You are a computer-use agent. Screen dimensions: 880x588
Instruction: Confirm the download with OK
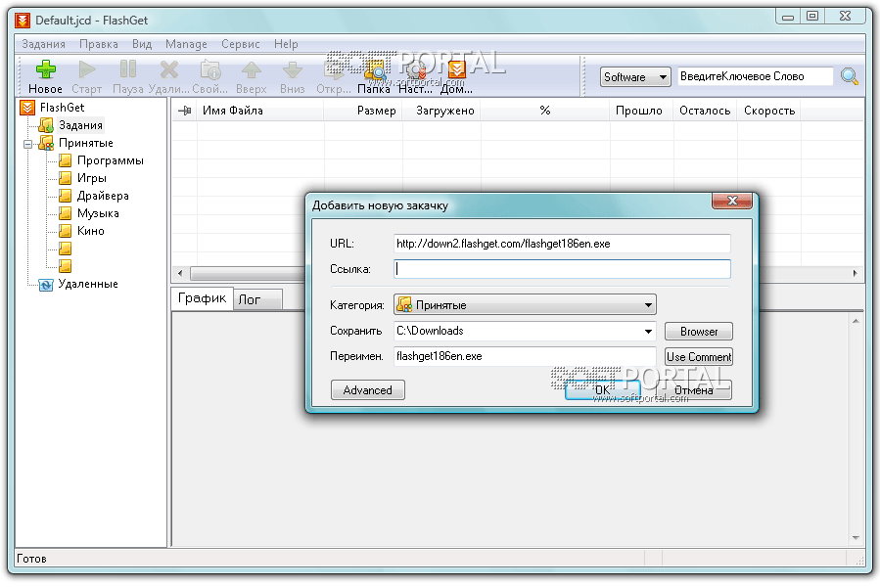(x=602, y=390)
